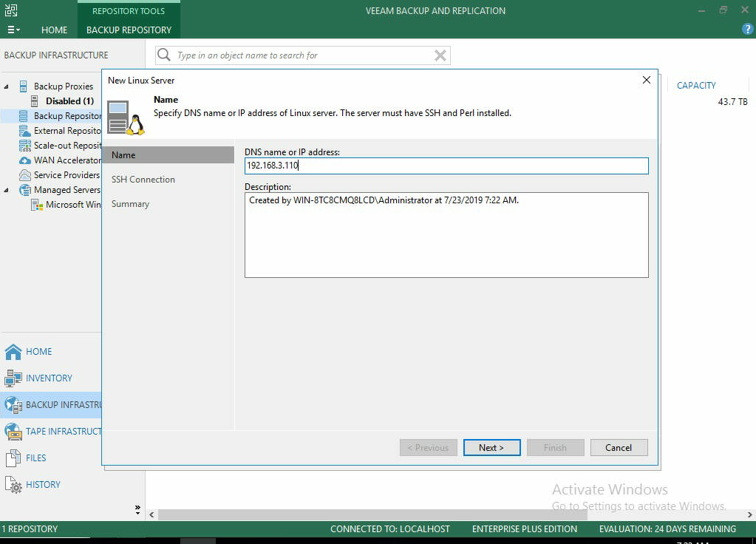Select the External Repositories tree item
This screenshot has height=544, width=756.
click(67, 131)
